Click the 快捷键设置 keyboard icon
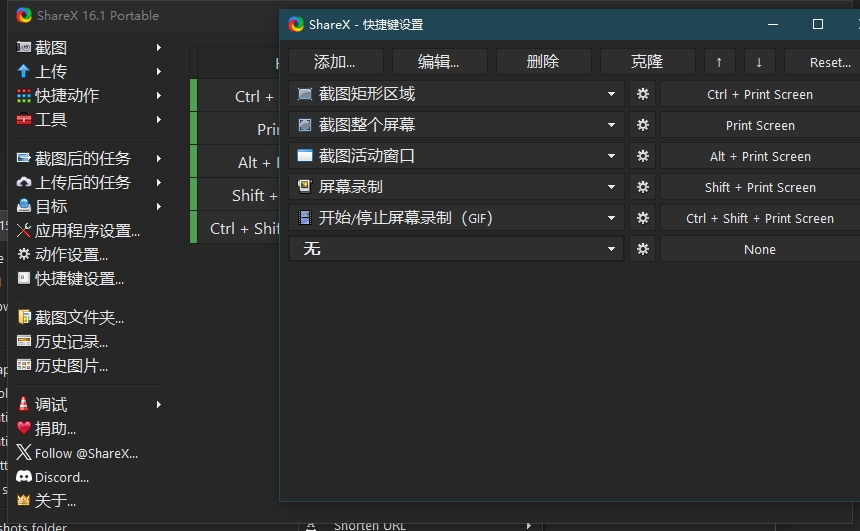The height and width of the screenshot is (531, 860). pos(24,278)
